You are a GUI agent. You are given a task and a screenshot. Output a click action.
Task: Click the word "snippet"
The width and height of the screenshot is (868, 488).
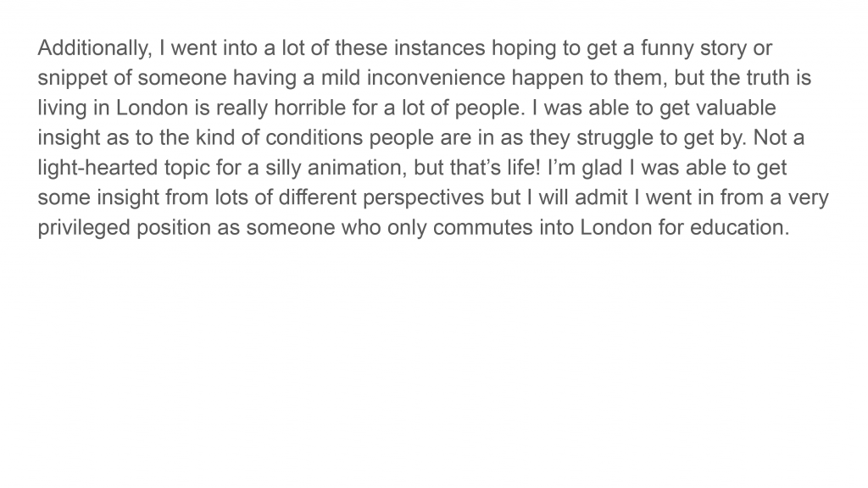point(73,79)
